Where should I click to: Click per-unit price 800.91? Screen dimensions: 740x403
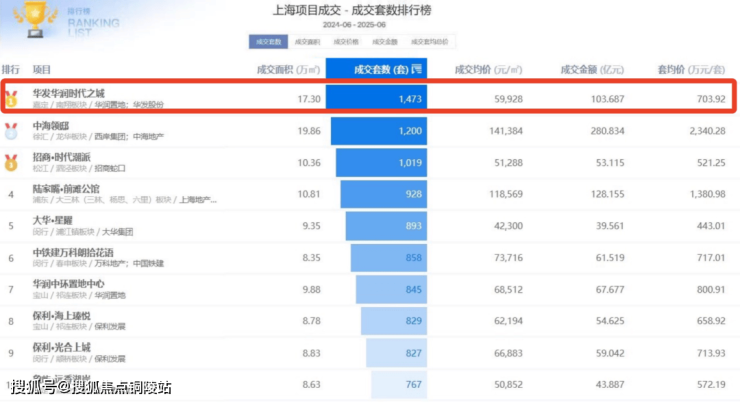[x=711, y=289]
